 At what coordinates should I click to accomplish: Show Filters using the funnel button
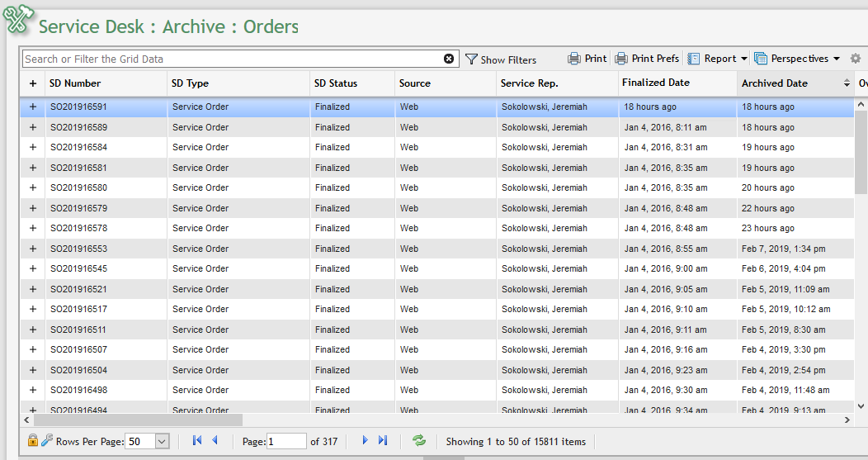pos(501,59)
